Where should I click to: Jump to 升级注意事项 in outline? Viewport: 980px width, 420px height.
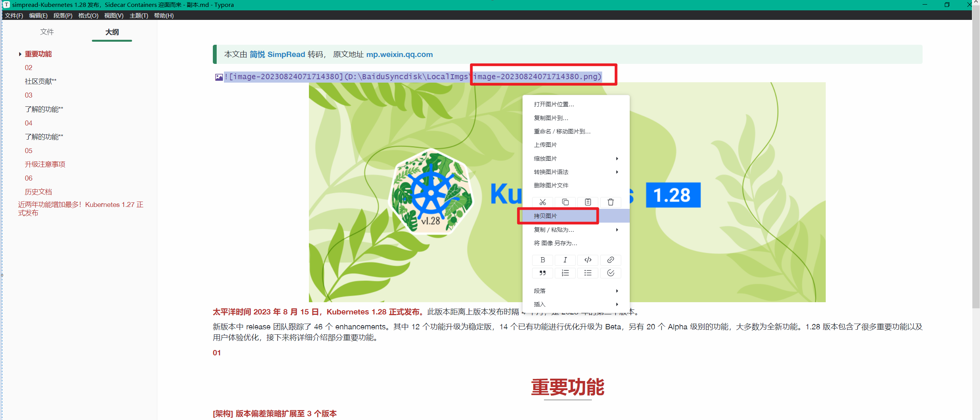coord(45,164)
